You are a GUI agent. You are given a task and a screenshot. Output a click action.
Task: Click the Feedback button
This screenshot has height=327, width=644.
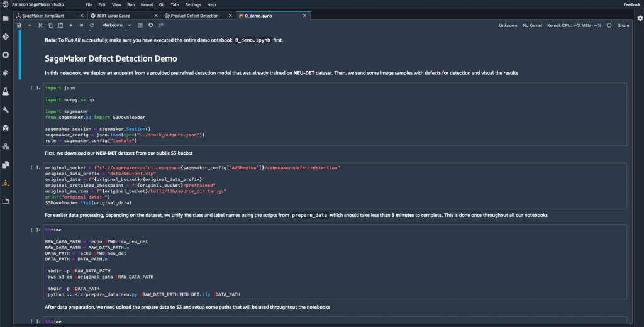(x=631, y=5)
